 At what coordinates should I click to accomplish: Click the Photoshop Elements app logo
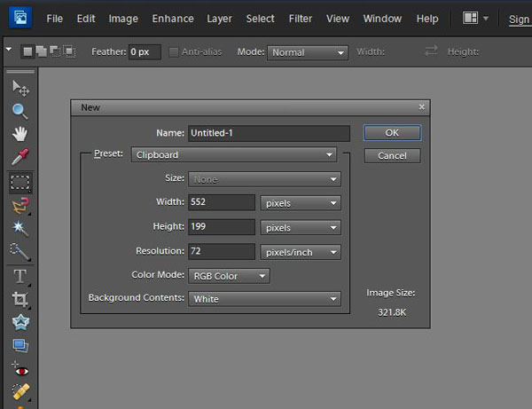(20, 18)
